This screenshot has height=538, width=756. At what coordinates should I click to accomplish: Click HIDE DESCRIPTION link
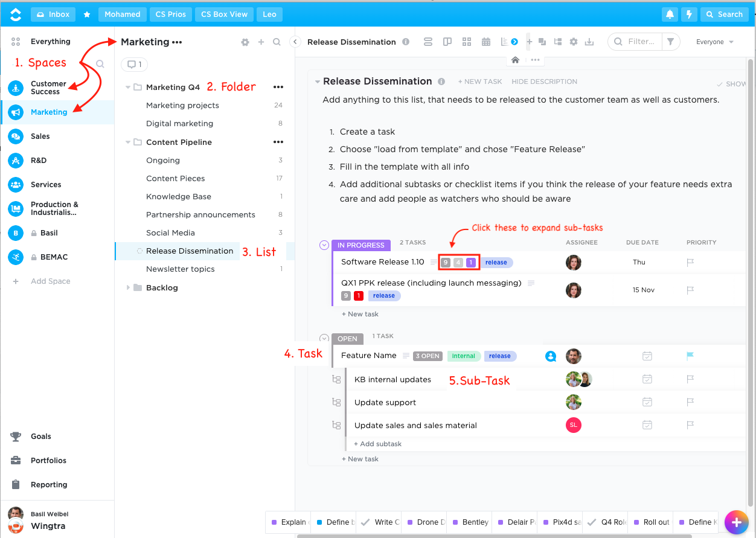(x=544, y=82)
